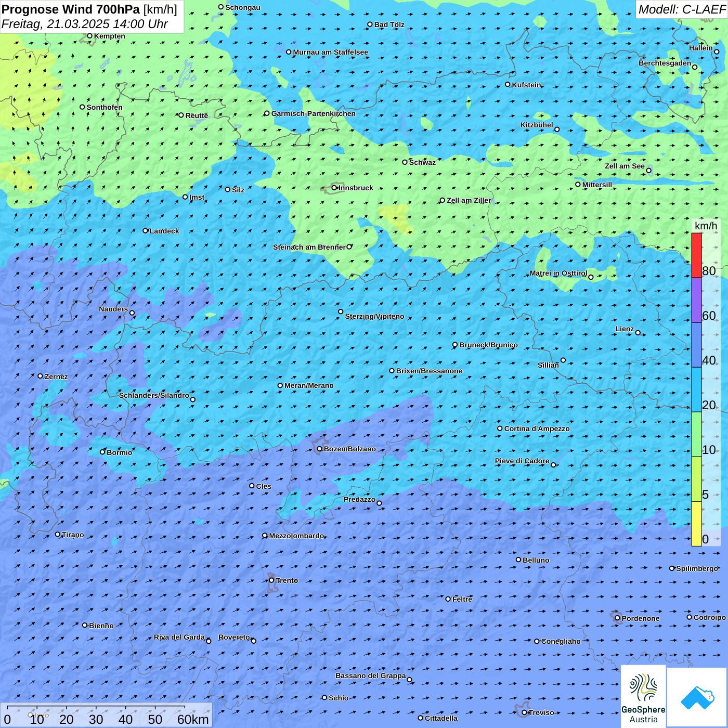The width and height of the screenshot is (728, 728).
Task: Select the Innsbruck city label
Action: [356, 188]
